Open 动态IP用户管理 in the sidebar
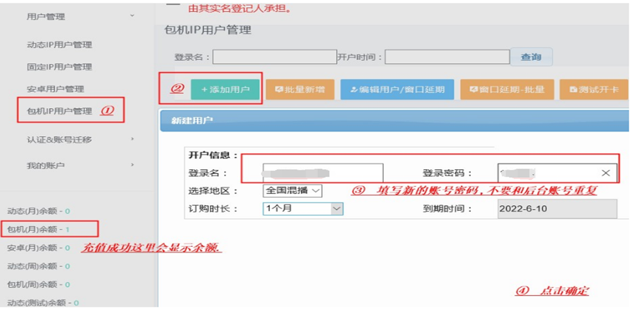This screenshot has width=644, height=327. coord(59,45)
